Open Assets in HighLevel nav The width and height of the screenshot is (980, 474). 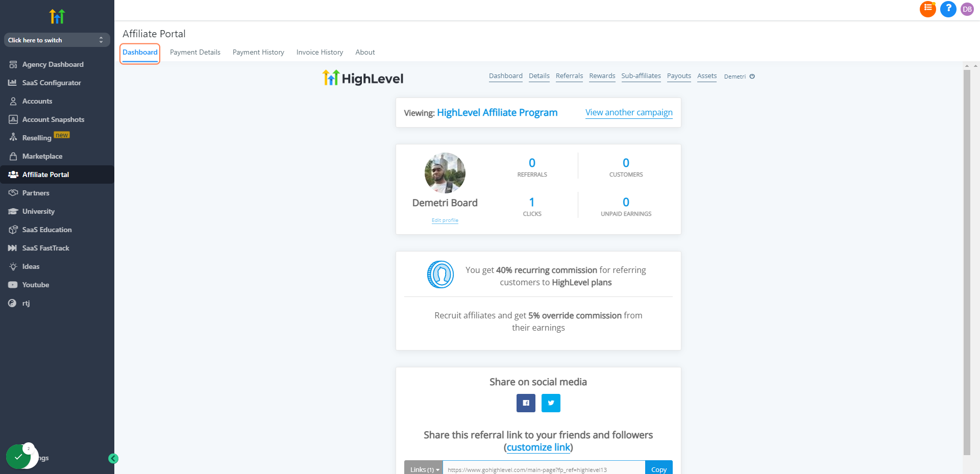click(707, 76)
